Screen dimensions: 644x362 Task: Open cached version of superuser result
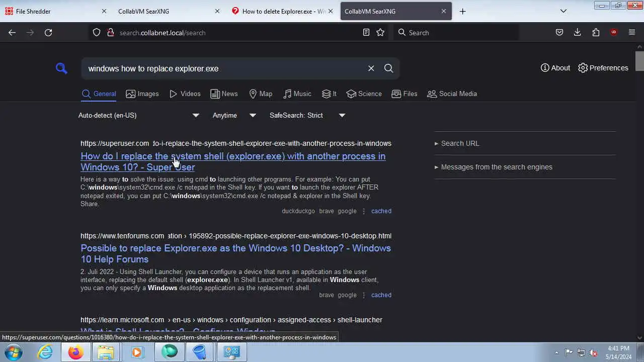381,211
